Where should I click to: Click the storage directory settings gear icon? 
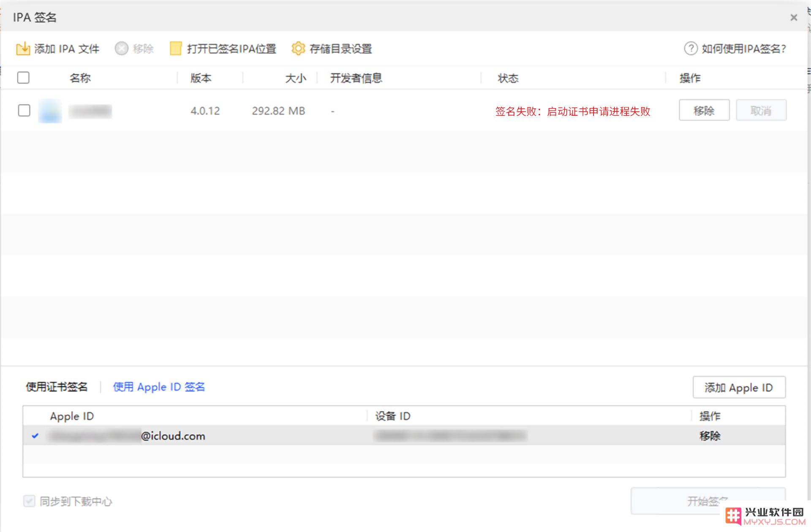pos(298,49)
